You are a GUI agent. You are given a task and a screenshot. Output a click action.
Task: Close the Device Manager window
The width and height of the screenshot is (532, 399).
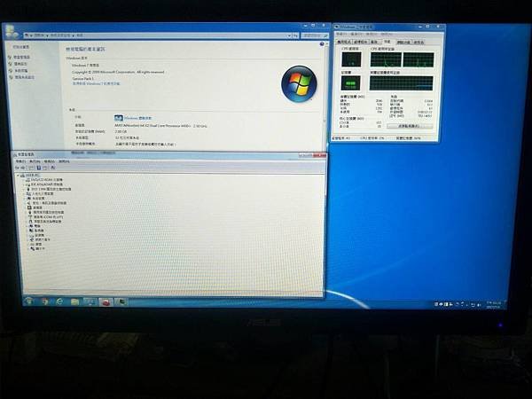pyautogui.click(x=319, y=155)
